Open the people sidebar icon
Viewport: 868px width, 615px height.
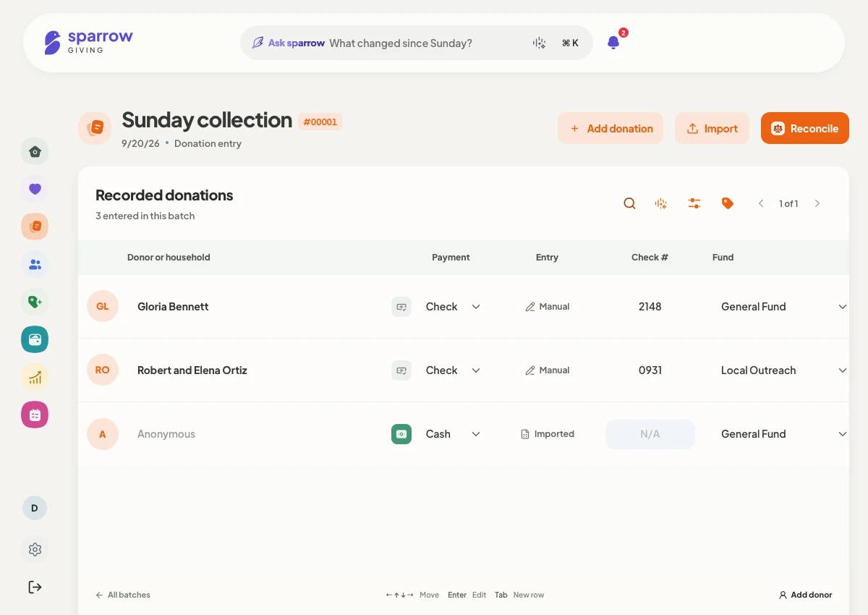35,264
